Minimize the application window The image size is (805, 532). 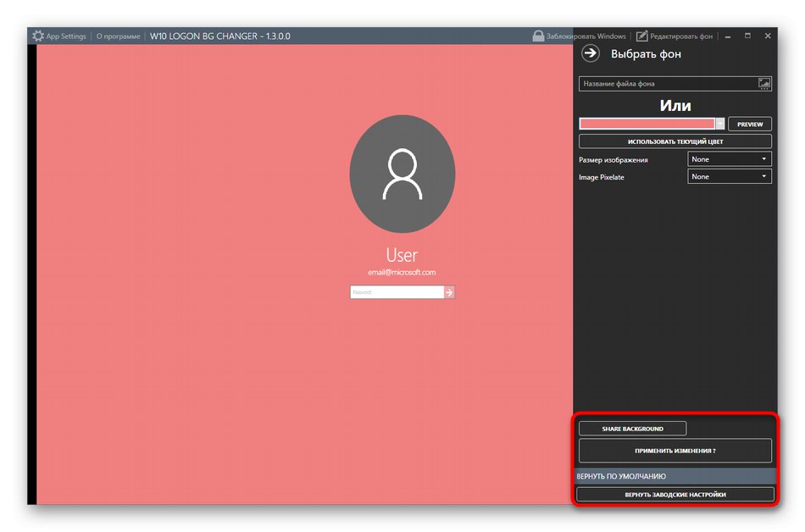728,36
